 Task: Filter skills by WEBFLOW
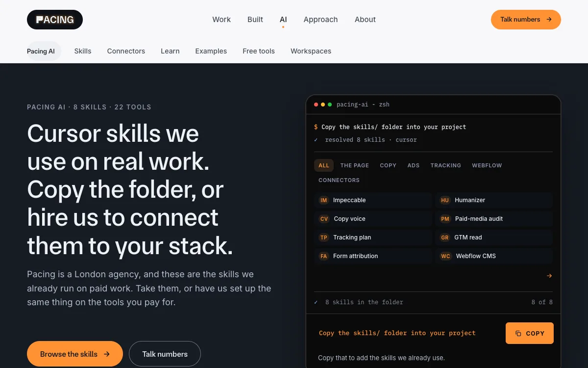(x=487, y=165)
